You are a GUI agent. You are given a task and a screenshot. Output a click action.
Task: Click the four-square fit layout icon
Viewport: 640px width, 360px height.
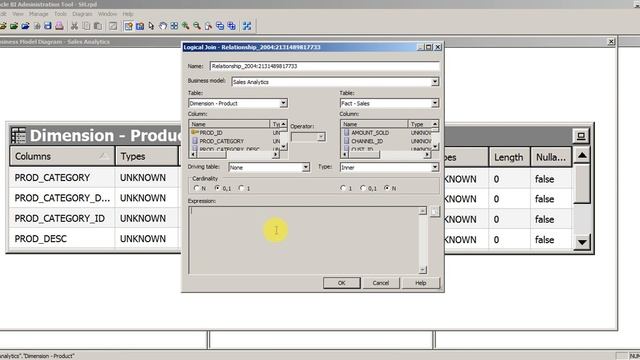(x=174, y=26)
